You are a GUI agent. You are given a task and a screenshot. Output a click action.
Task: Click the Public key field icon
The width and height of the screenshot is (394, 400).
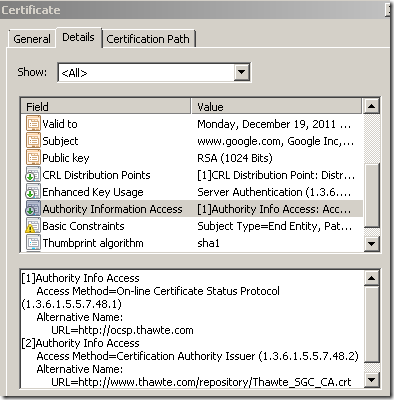click(33, 158)
